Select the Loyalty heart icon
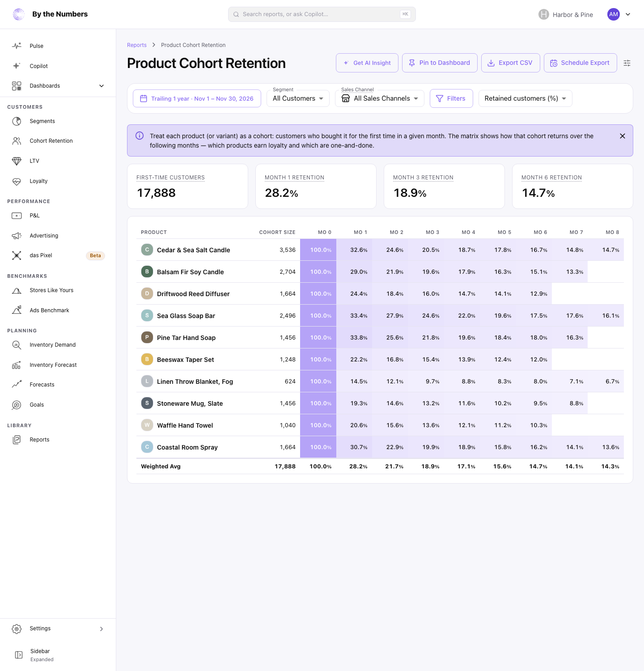 (17, 181)
